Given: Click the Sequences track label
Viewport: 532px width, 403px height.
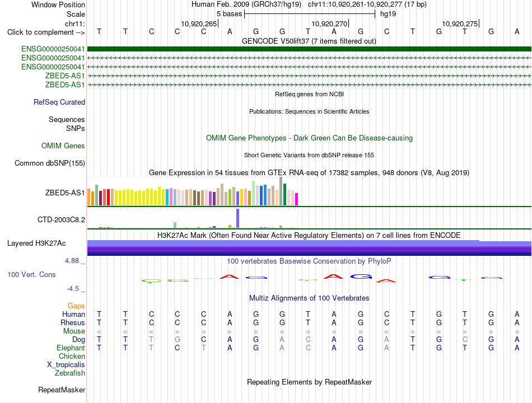Looking at the screenshot, I should point(67,119).
